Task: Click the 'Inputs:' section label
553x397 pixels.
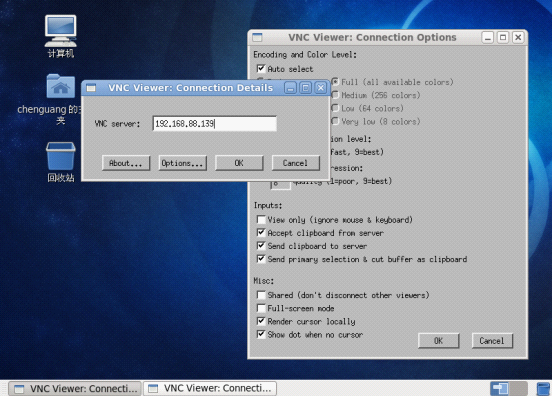Action: [268, 206]
